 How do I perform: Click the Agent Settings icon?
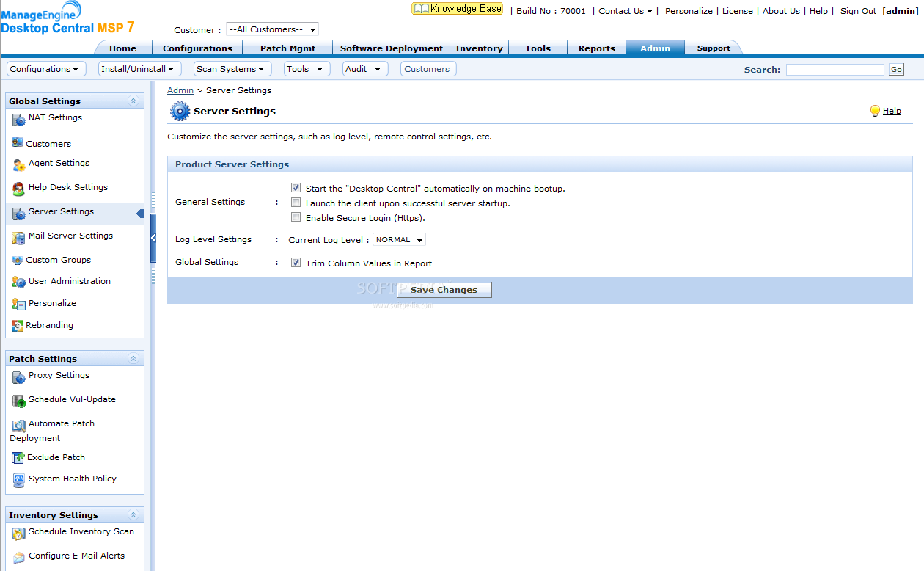click(x=19, y=165)
